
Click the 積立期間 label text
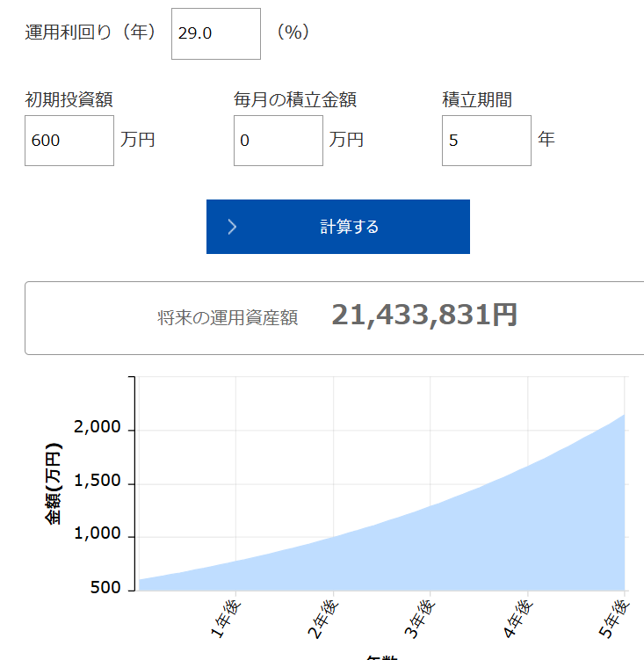[x=477, y=100]
